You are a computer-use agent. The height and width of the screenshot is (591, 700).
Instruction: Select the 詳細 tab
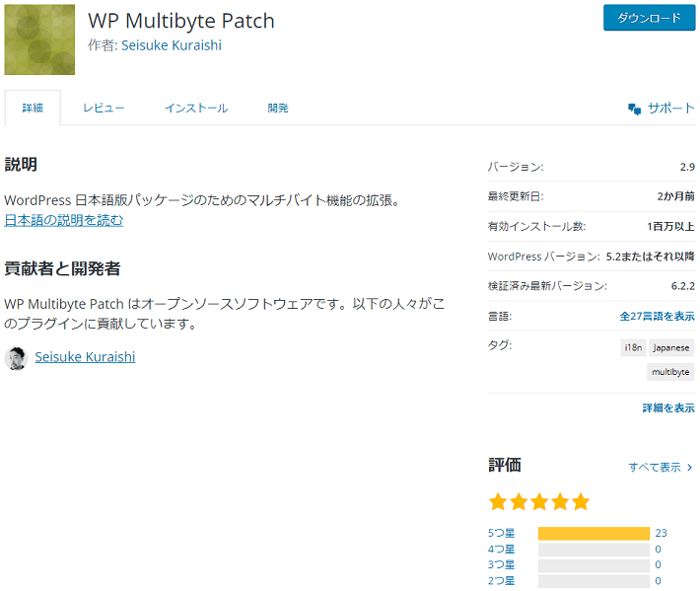pyautogui.click(x=33, y=109)
